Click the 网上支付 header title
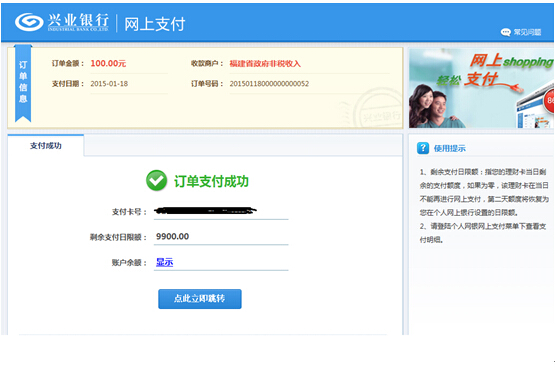The image size is (555, 367). point(155,24)
